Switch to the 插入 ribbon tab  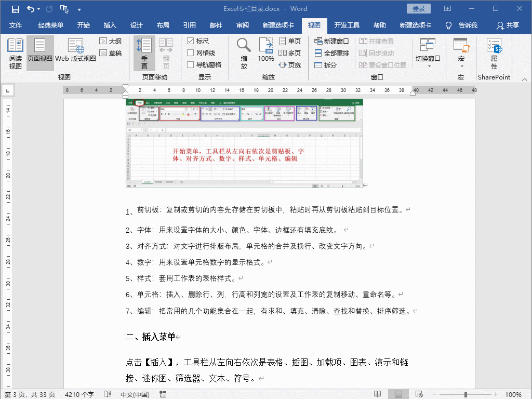pos(110,25)
